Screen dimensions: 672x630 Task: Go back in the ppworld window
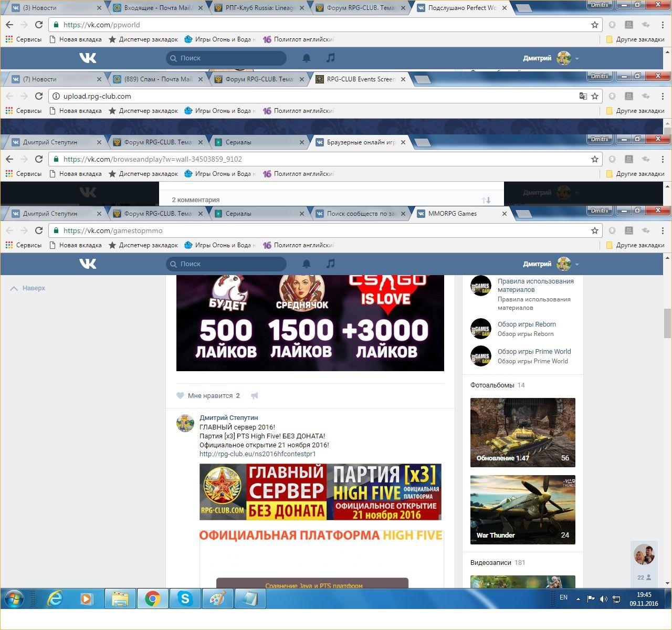(x=9, y=25)
